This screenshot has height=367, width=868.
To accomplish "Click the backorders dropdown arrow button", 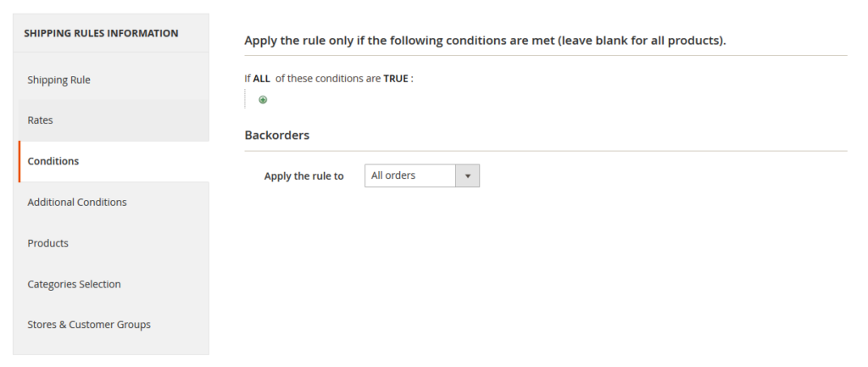I will coord(468,175).
